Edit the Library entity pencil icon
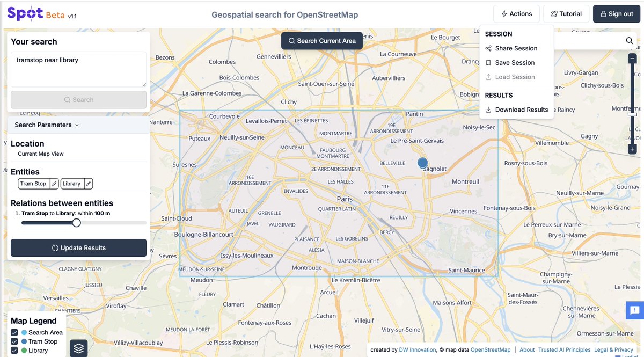This screenshot has width=644, height=357. (x=89, y=184)
